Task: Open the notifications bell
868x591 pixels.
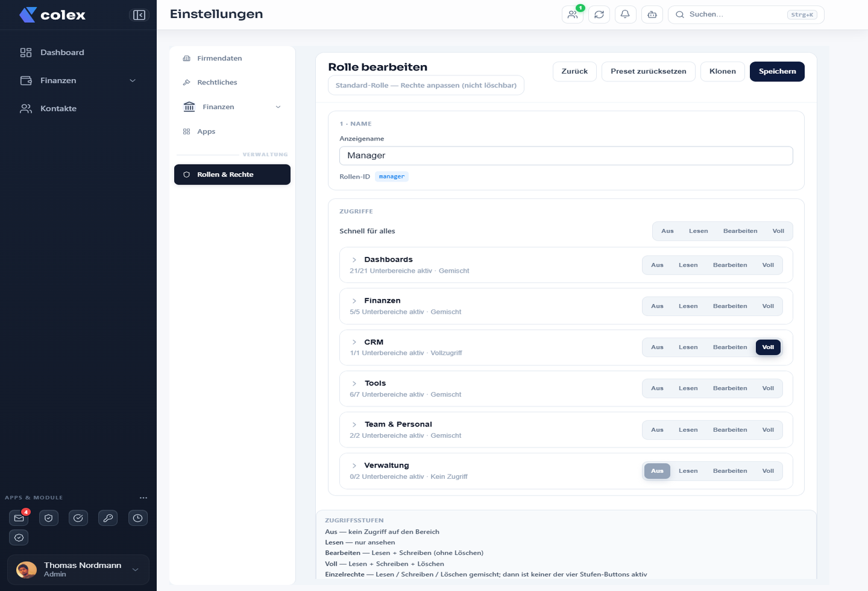Action: pos(626,14)
